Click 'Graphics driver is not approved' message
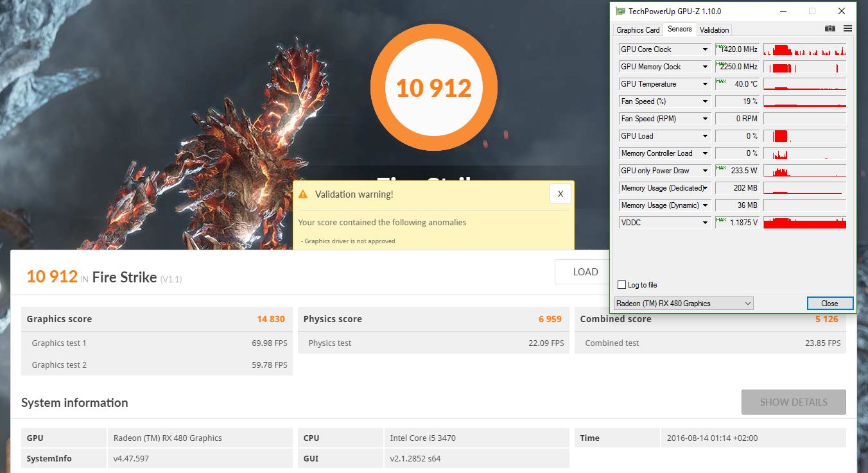This screenshot has width=868, height=473. [x=349, y=241]
